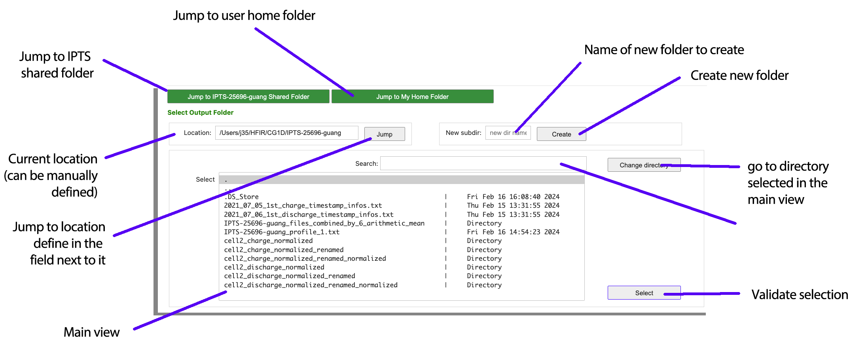Click Jump to My Home Folder button
The image size is (868, 353).
coord(412,97)
